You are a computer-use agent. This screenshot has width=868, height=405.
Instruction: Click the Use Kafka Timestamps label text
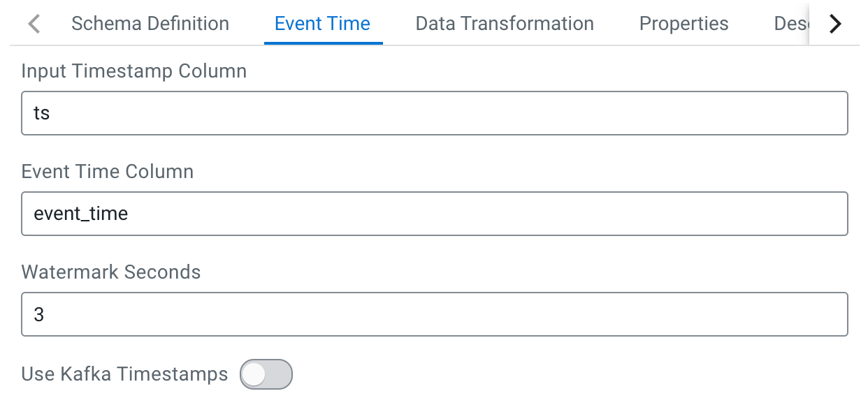coord(124,375)
